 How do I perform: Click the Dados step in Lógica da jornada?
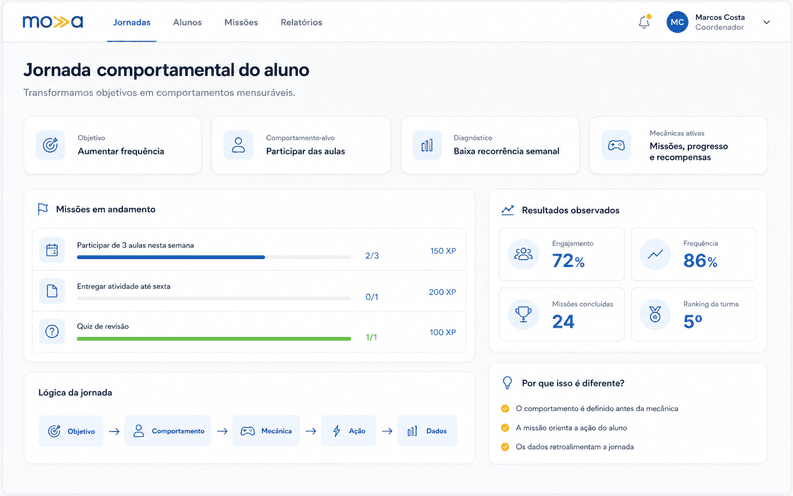tap(427, 431)
